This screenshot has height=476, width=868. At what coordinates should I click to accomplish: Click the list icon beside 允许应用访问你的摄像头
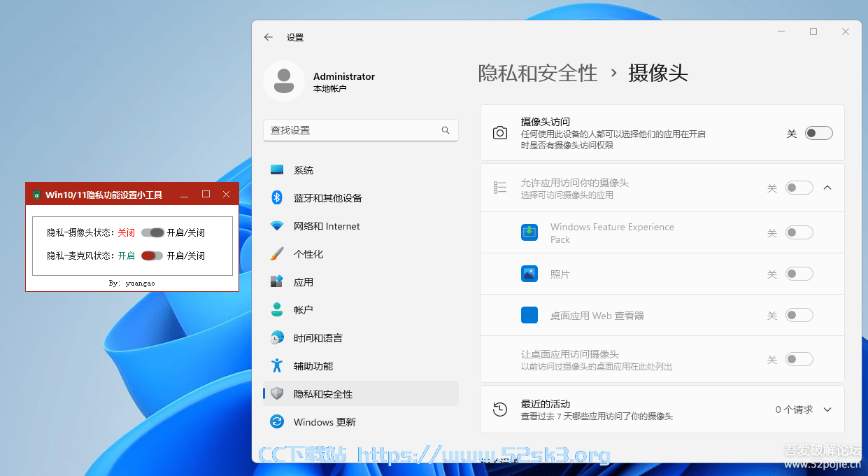pos(500,188)
